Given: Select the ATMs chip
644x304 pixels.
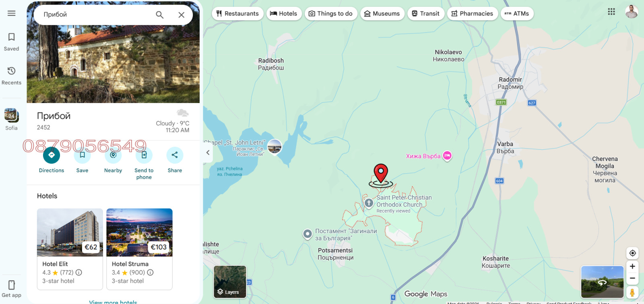Looking at the screenshot, I should tap(517, 14).
